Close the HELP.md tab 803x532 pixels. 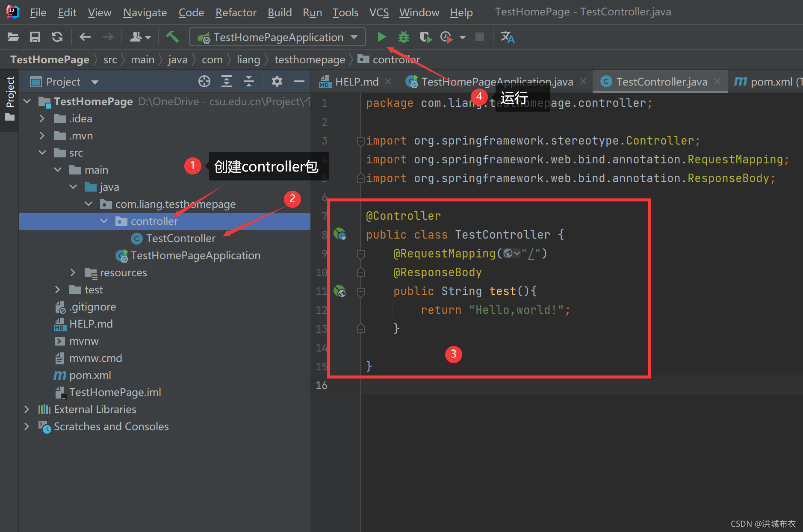[388, 81]
